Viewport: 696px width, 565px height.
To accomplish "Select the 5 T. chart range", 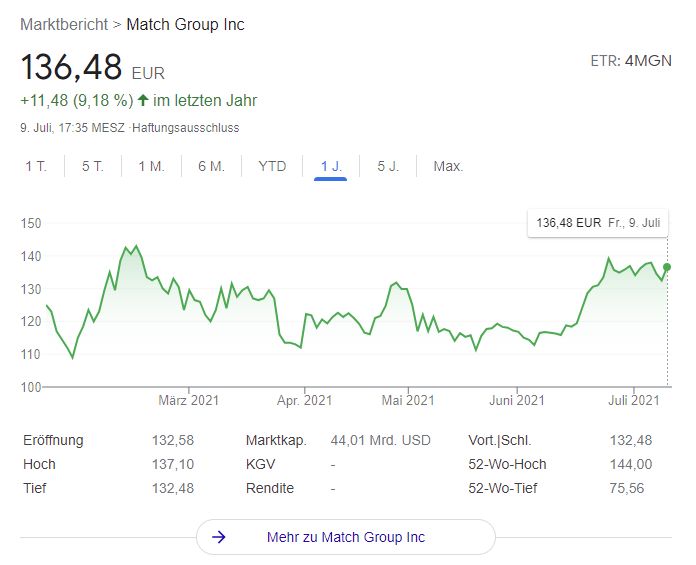I will pos(93,166).
